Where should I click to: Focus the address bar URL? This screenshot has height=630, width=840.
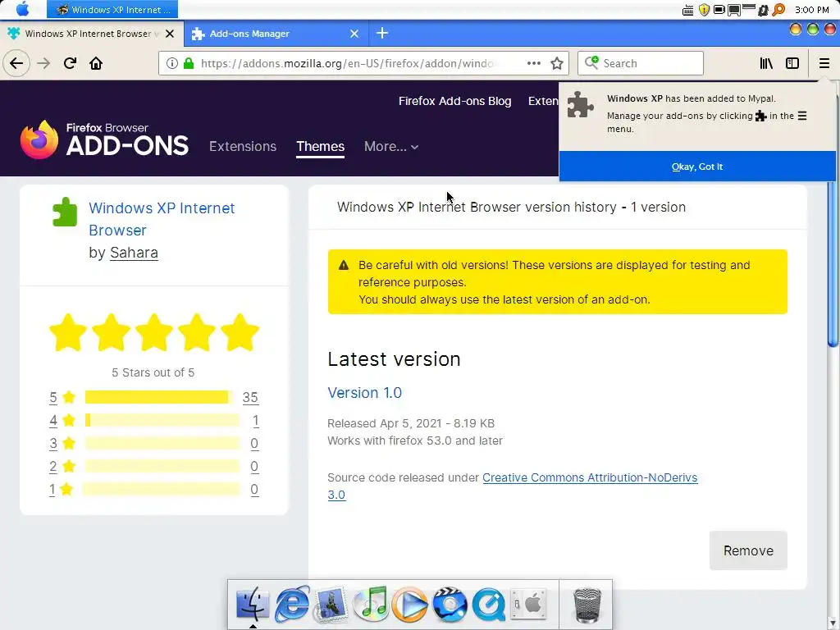[348, 63]
